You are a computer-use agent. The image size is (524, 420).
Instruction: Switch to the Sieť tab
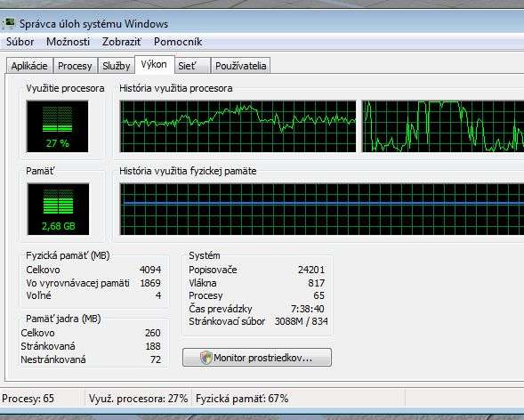[x=193, y=66]
